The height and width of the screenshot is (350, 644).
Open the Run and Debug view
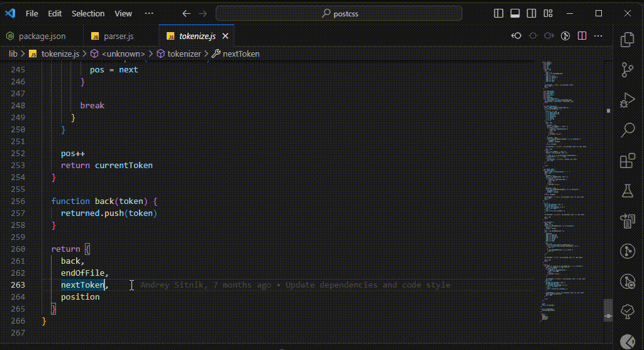tap(627, 100)
